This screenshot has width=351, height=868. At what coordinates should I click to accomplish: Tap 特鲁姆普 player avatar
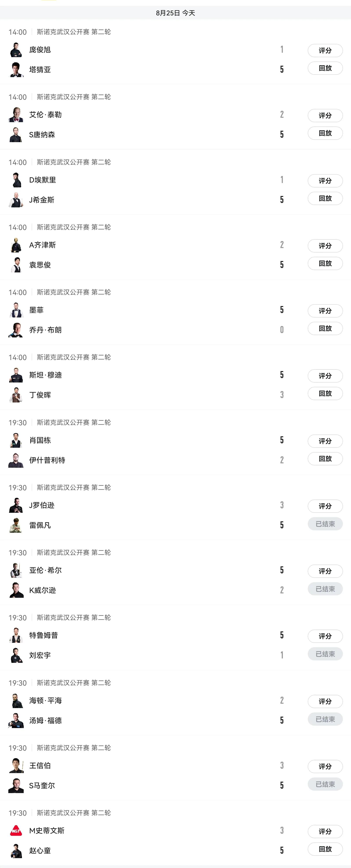pos(16,636)
